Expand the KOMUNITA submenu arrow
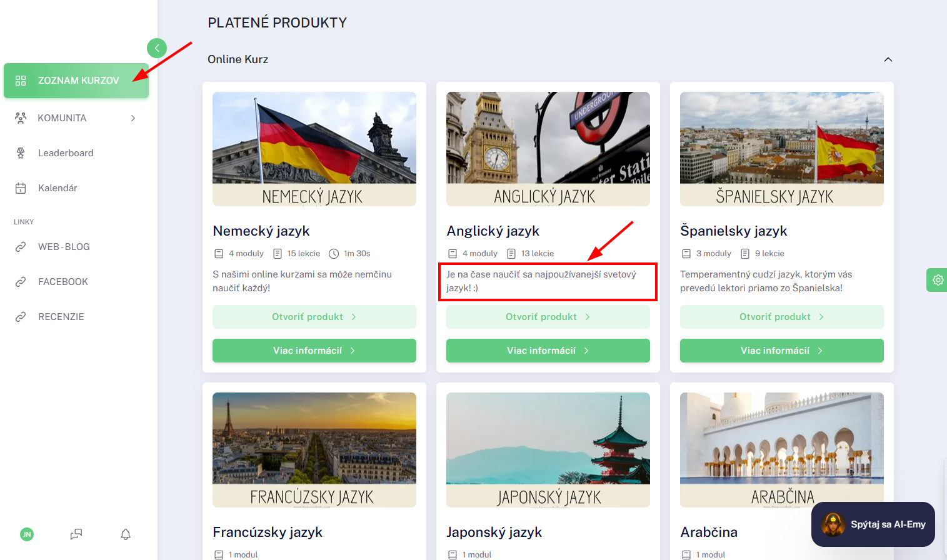This screenshot has width=947, height=560. point(133,118)
